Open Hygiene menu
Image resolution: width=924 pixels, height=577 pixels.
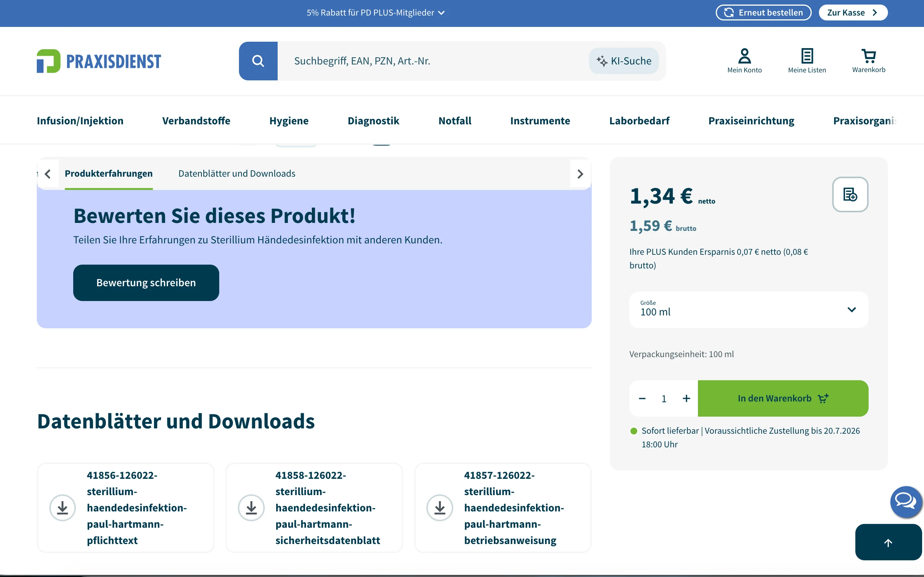[x=289, y=121]
